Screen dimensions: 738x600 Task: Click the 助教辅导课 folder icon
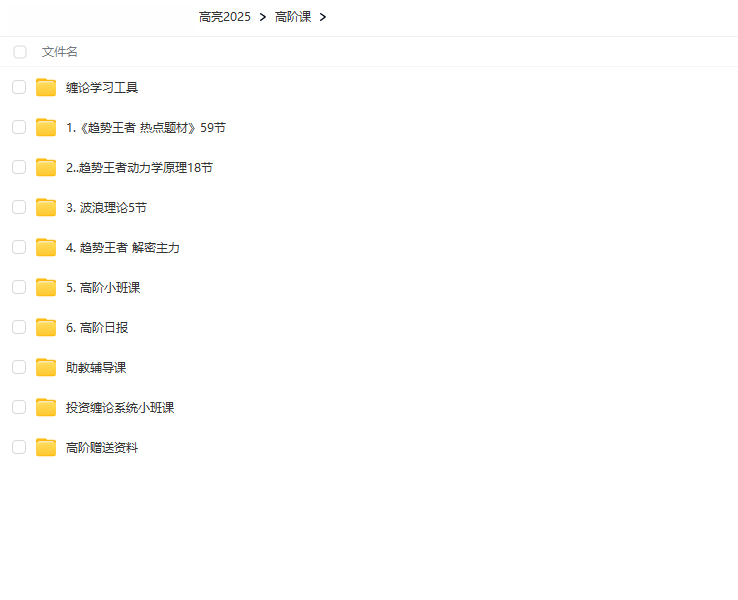point(46,367)
